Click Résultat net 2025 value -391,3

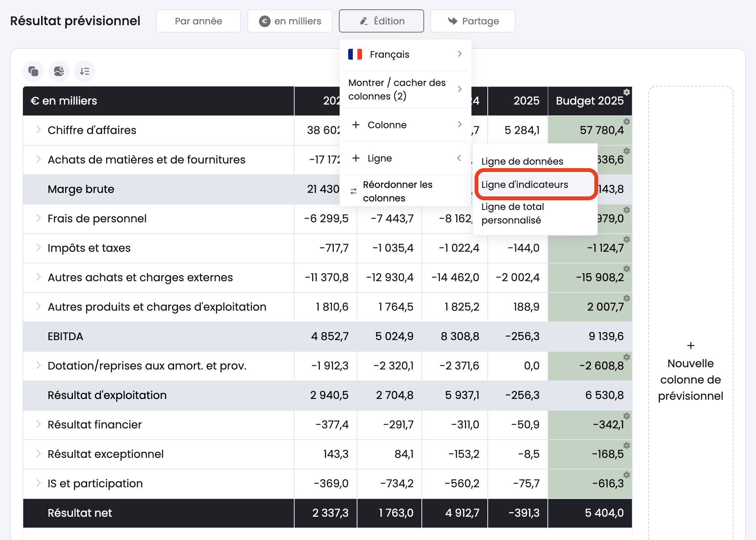pyautogui.click(x=524, y=513)
